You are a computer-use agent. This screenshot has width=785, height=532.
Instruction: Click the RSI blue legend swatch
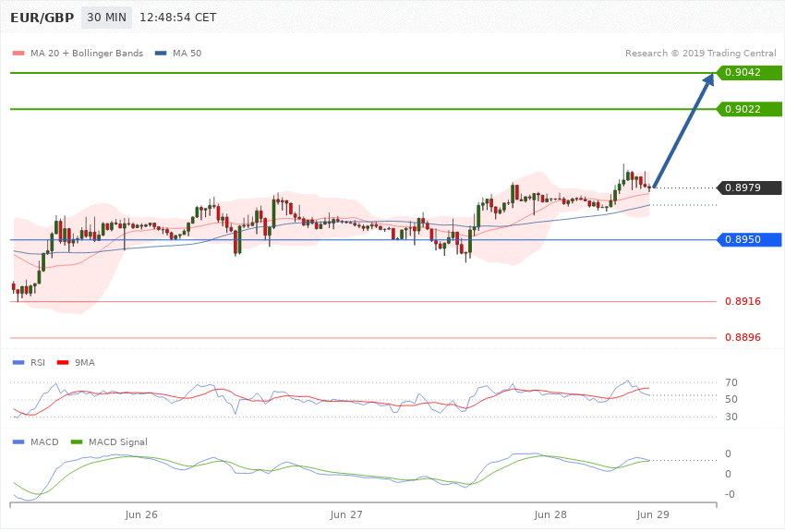(x=18, y=362)
